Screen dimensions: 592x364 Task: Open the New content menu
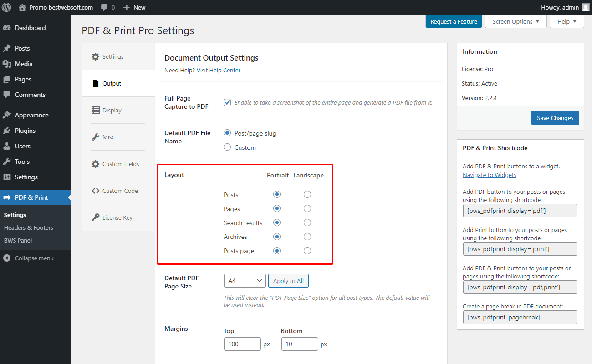[x=134, y=7]
